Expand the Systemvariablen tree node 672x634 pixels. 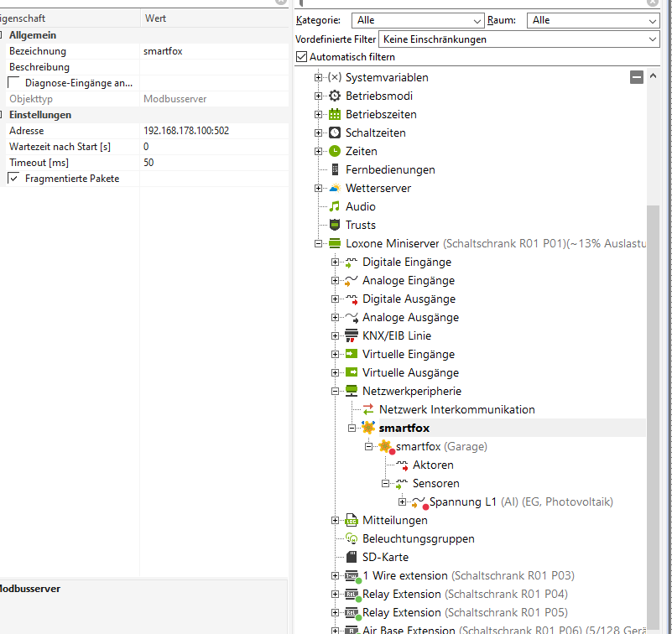pyautogui.click(x=318, y=77)
